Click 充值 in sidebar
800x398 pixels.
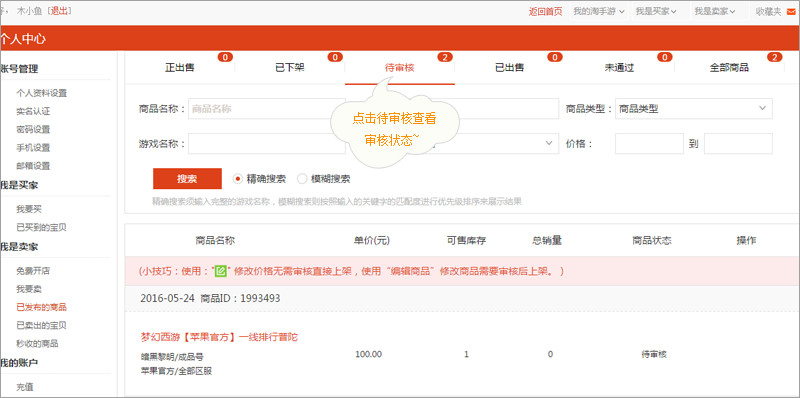coord(24,387)
